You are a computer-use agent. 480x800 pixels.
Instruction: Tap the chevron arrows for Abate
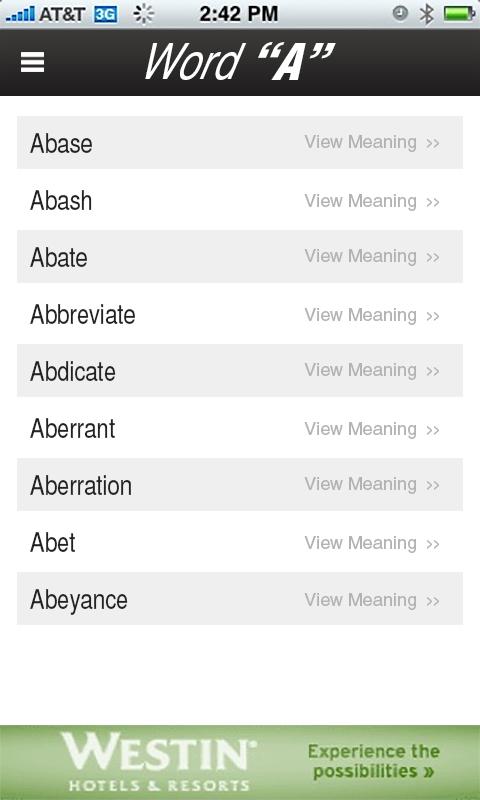(x=433, y=257)
